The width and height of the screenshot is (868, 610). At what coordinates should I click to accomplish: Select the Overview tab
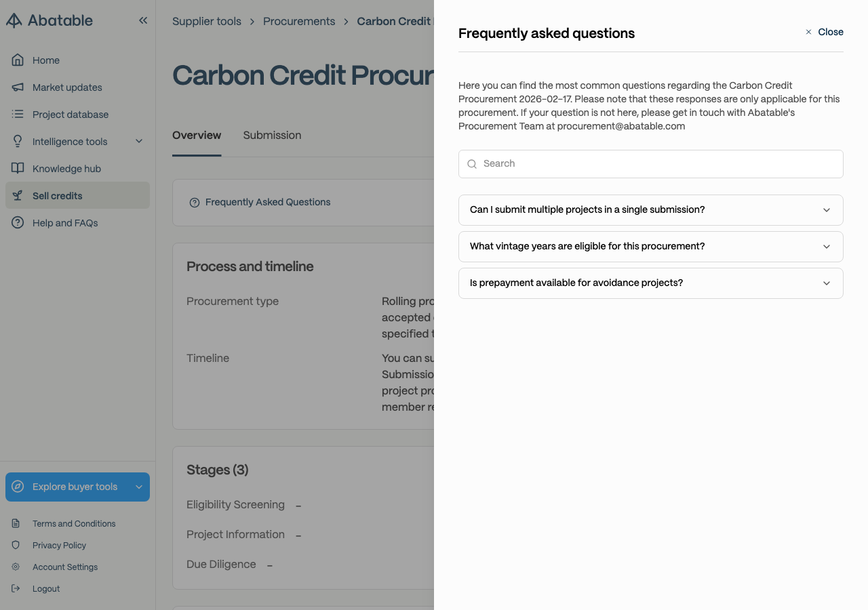pos(197,136)
